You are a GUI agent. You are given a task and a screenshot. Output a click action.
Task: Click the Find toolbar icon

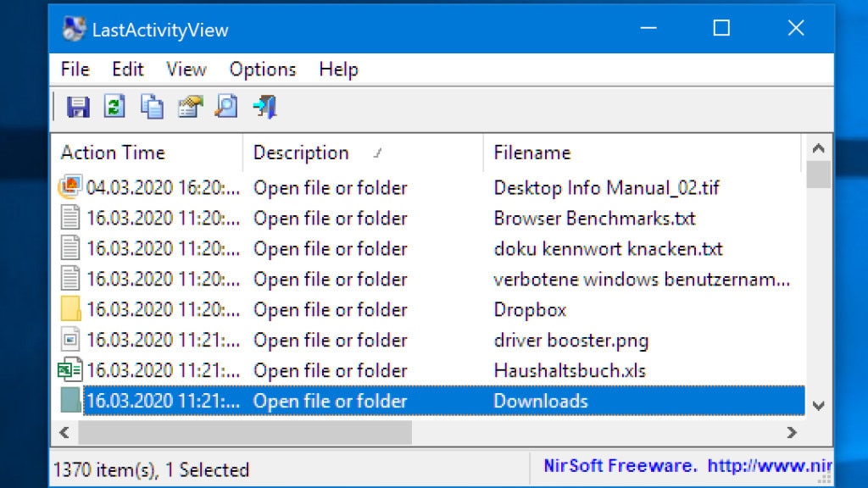point(225,107)
